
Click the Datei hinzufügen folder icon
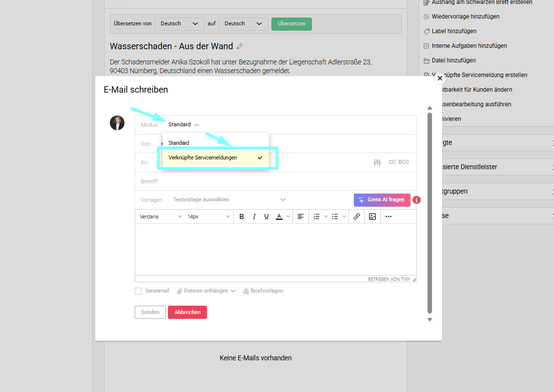coord(427,60)
